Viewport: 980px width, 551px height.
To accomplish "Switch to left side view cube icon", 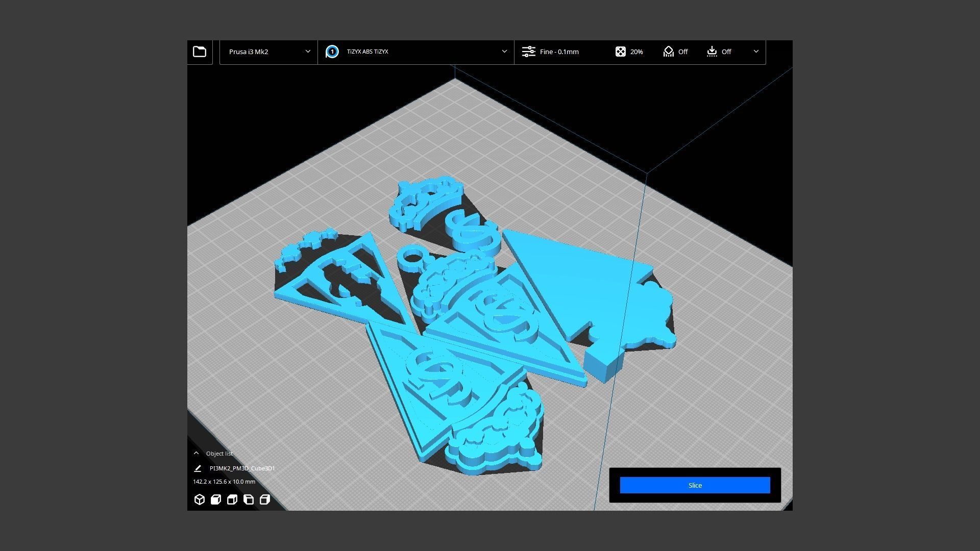I will click(x=249, y=499).
